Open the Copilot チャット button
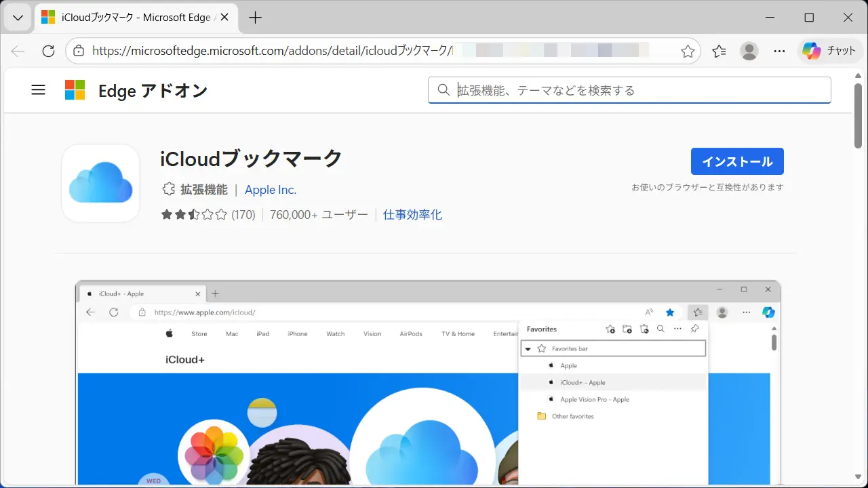This screenshot has width=868, height=488. point(829,51)
